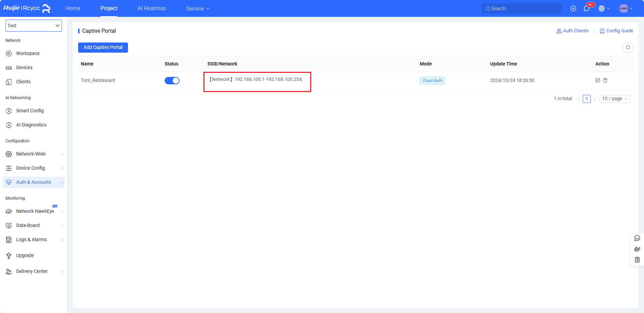The image size is (644, 313).
Task: Open Upgrade in the sidebar
Action: 25,255
